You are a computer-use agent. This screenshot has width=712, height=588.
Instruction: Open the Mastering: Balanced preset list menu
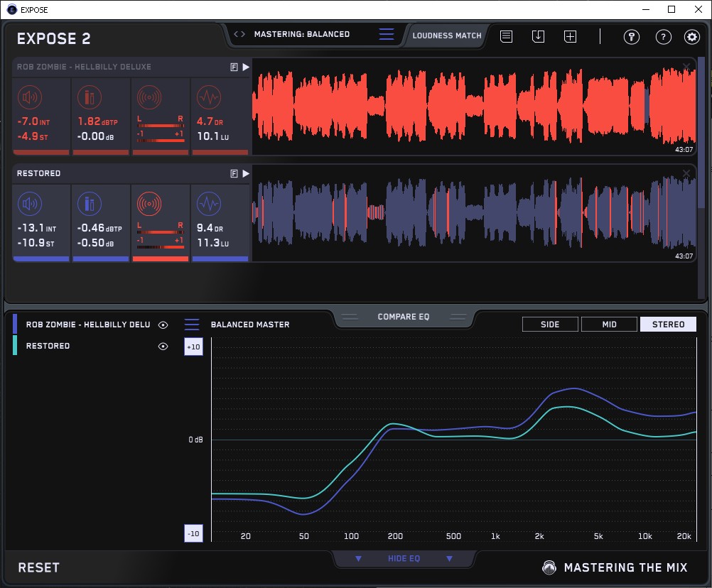tap(386, 34)
